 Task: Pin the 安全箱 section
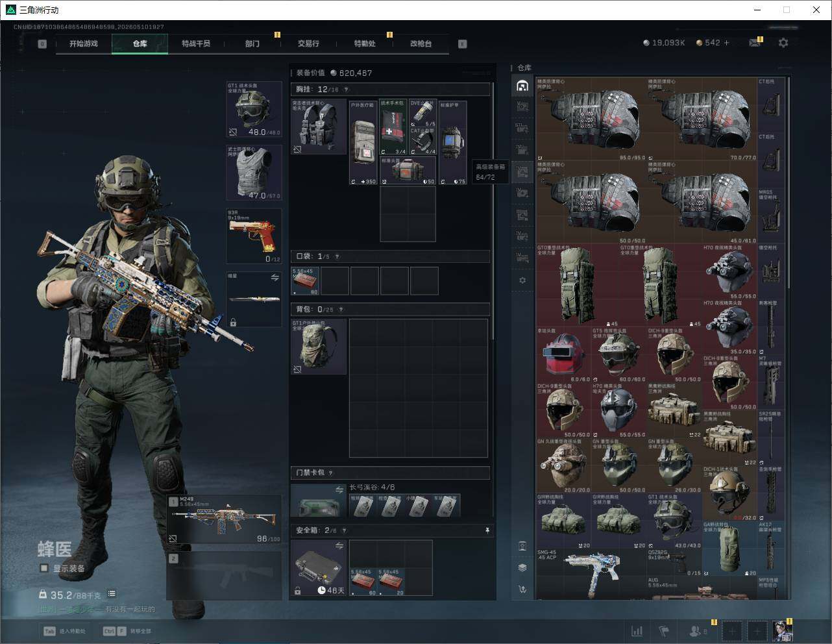pos(487,530)
